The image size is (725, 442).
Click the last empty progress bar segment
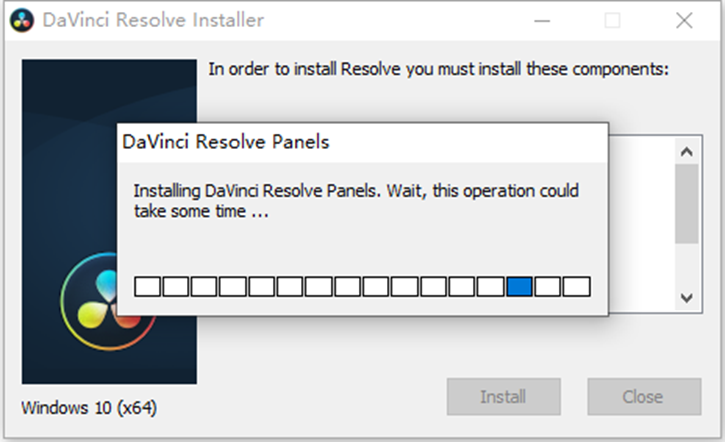pos(576,287)
